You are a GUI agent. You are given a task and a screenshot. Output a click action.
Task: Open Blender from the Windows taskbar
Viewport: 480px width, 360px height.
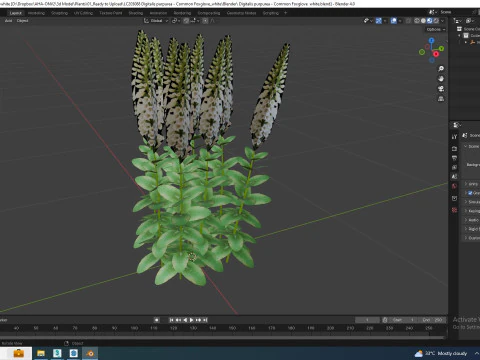90,353
